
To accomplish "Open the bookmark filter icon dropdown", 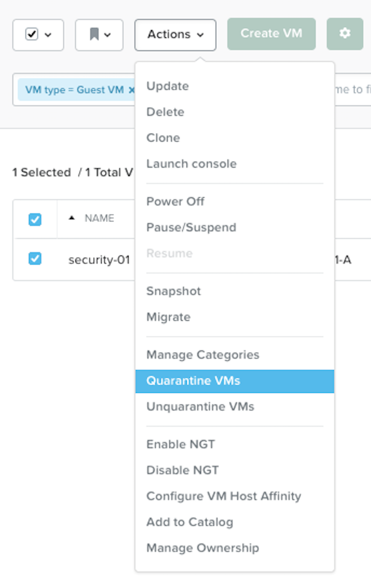I will point(99,35).
